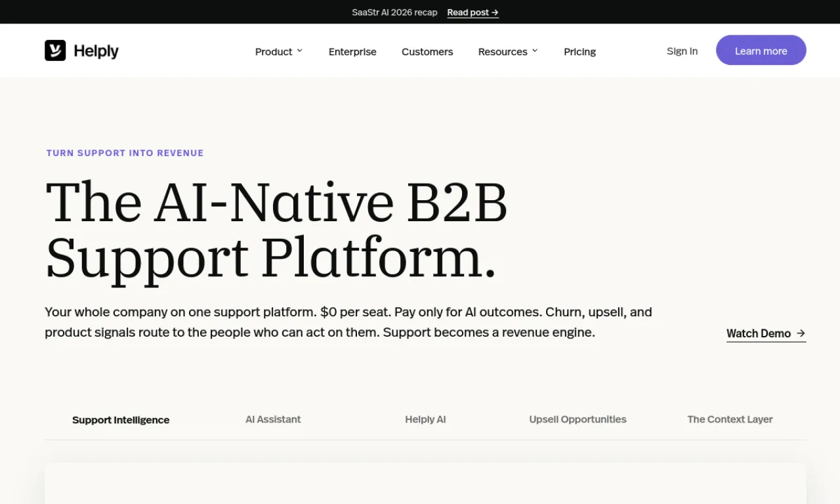
Task: Click the Sign in link
Action: click(682, 51)
